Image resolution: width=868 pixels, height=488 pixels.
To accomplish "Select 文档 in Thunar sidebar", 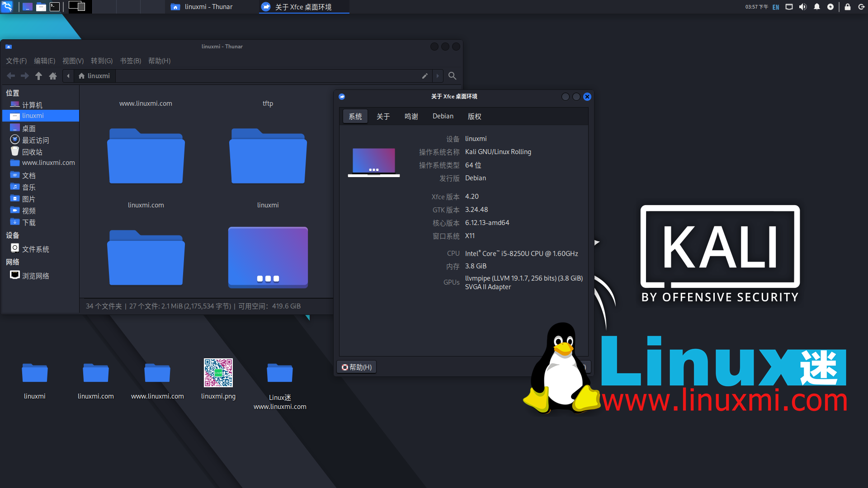I will coord(41,175).
